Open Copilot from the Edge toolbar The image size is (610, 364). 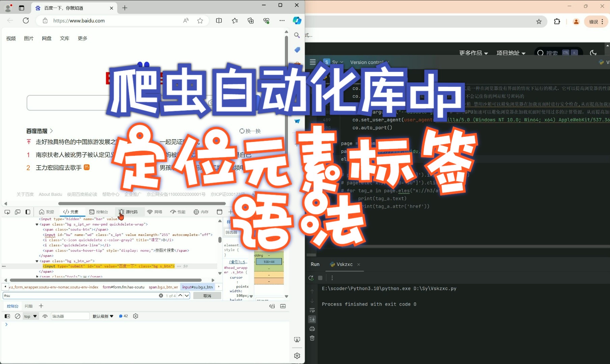pos(296,21)
